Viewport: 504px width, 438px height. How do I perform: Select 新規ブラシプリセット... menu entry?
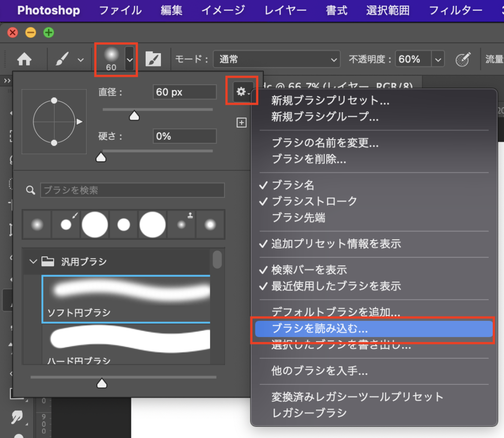[x=330, y=101]
